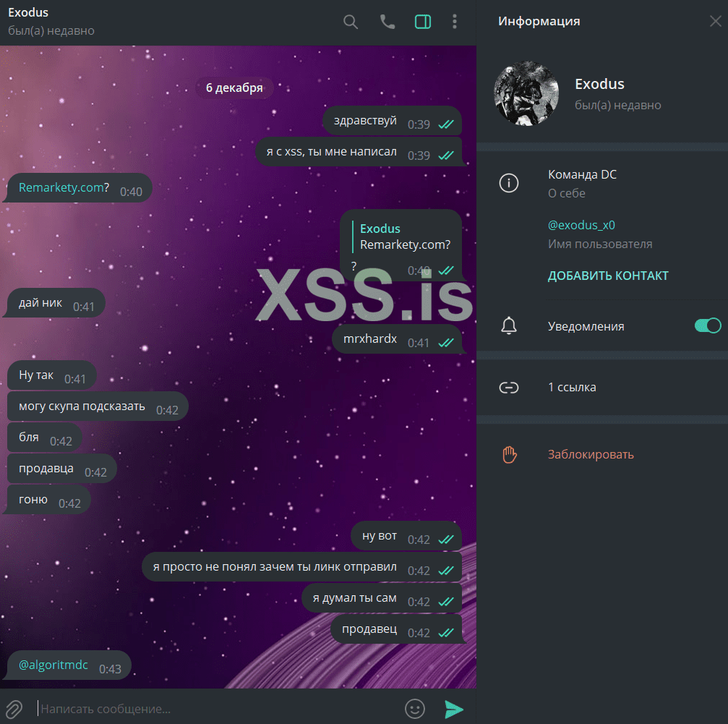Click the send message arrow
The width and height of the screenshot is (728, 724).
coord(453,709)
